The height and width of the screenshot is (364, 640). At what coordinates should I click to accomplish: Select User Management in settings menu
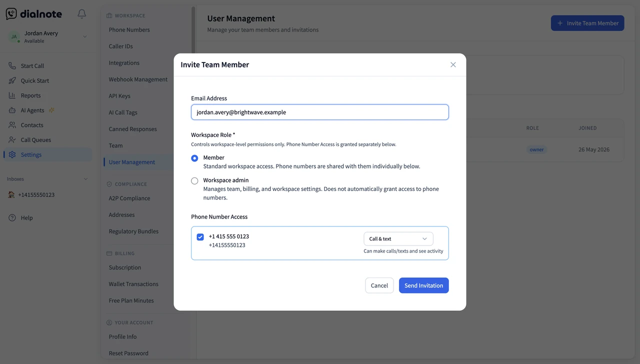132,162
